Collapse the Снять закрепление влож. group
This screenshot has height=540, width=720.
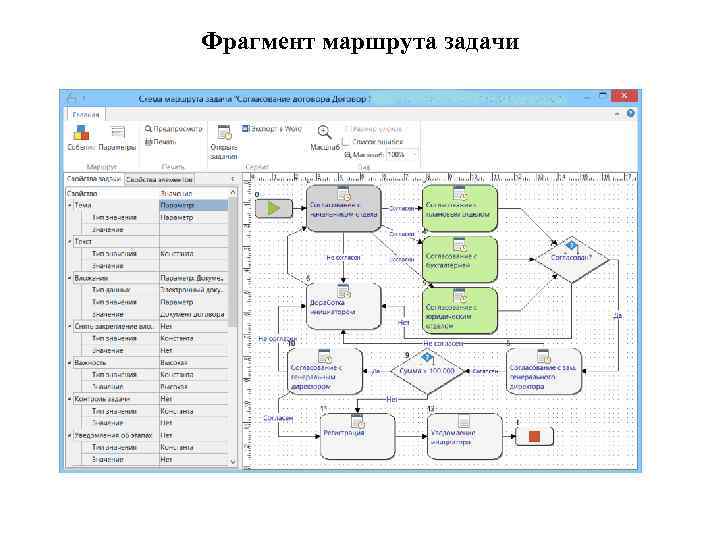pyautogui.click(x=70, y=326)
